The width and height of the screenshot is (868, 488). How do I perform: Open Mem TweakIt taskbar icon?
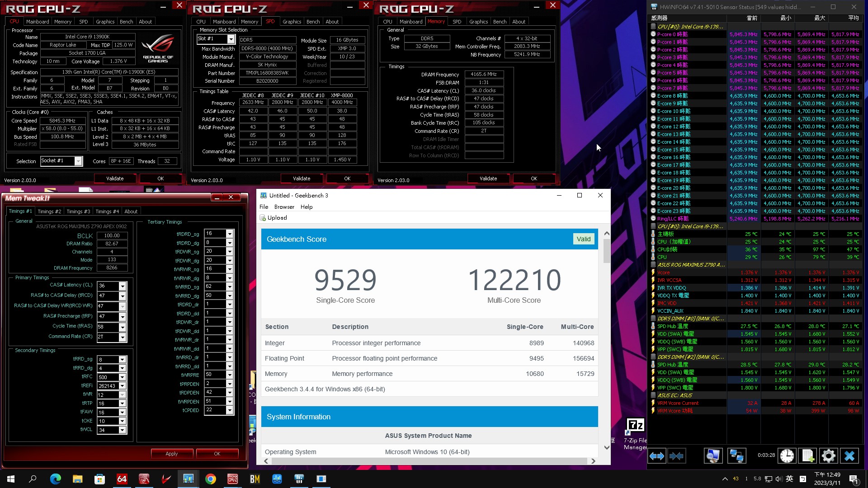pyautogui.click(x=144, y=479)
